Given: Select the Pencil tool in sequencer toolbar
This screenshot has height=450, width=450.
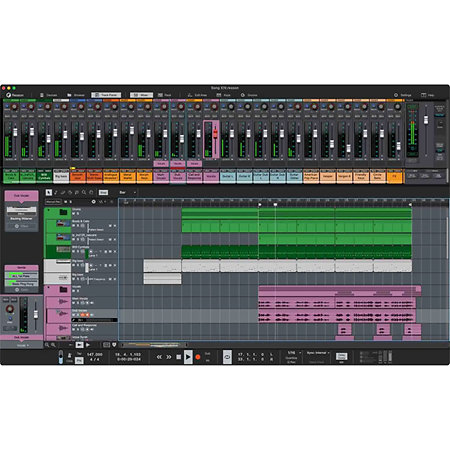Looking at the screenshot, I should pyautogui.click(x=56, y=192).
